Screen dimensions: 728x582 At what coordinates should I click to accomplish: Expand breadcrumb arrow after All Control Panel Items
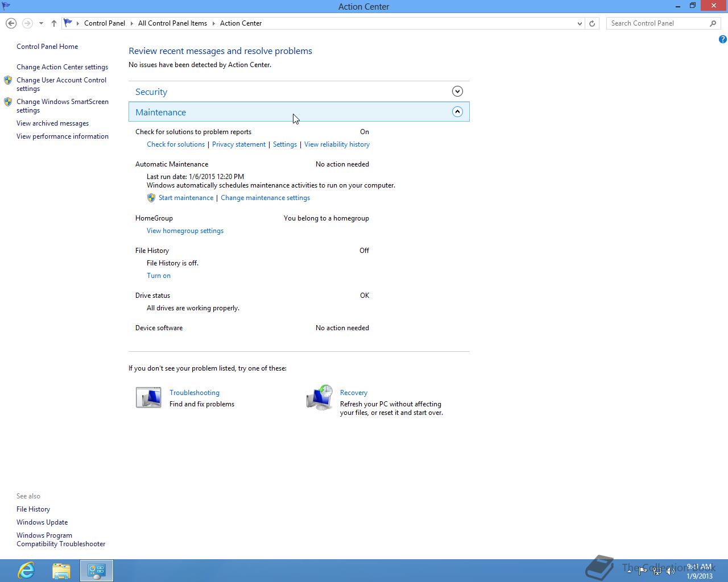click(x=214, y=23)
